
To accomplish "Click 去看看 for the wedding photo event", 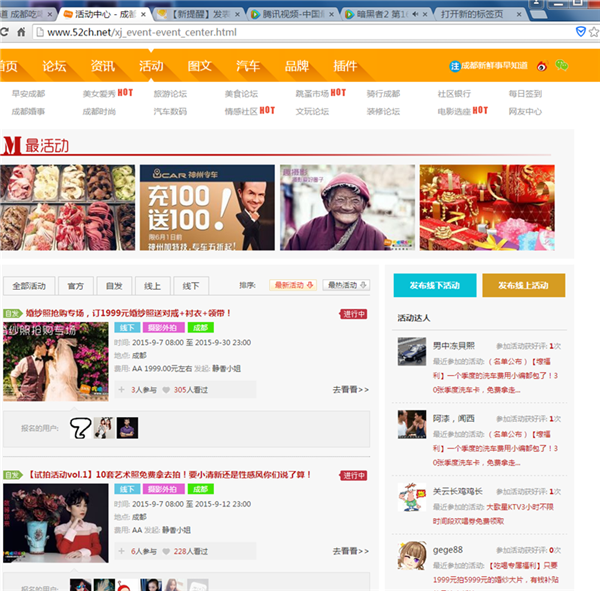I will pyautogui.click(x=351, y=390).
